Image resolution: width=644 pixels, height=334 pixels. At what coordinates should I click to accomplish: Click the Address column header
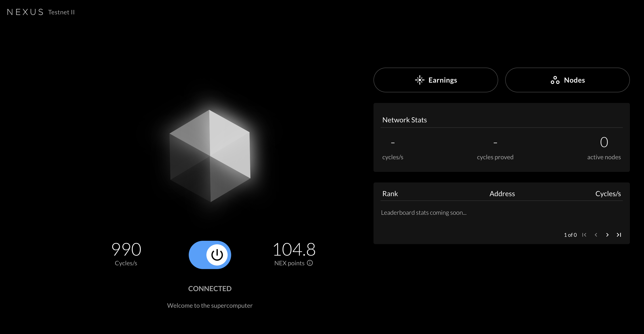(x=502, y=194)
